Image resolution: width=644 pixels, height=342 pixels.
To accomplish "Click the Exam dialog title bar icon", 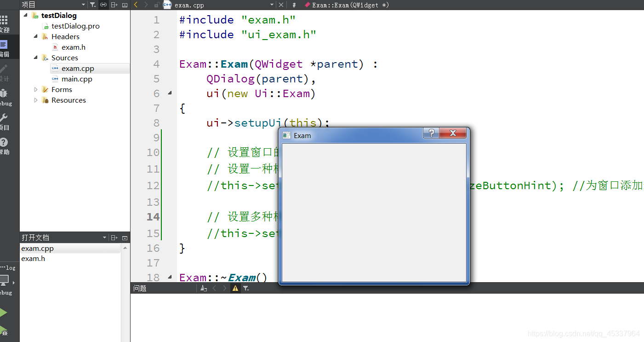I will point(286,135).
